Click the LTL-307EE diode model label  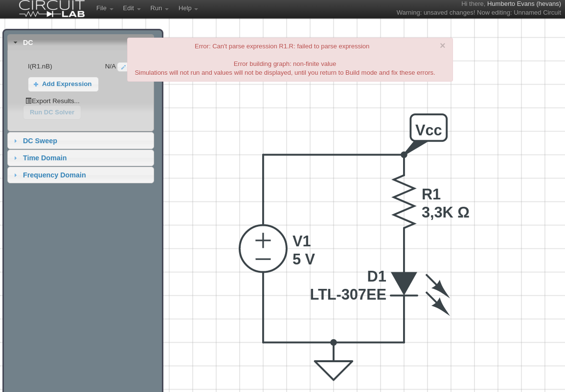pyautogui.click(x=348, y=294)
